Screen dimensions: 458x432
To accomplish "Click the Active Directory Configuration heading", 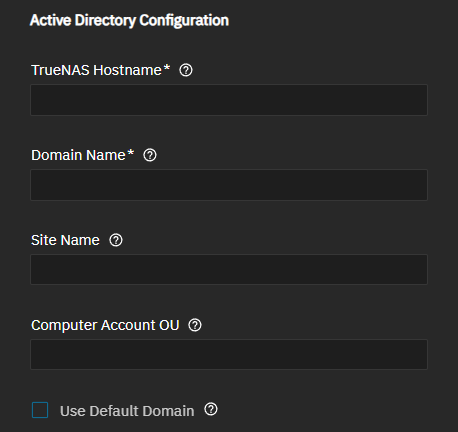I will pyautogui.click(x=129, y=20).
